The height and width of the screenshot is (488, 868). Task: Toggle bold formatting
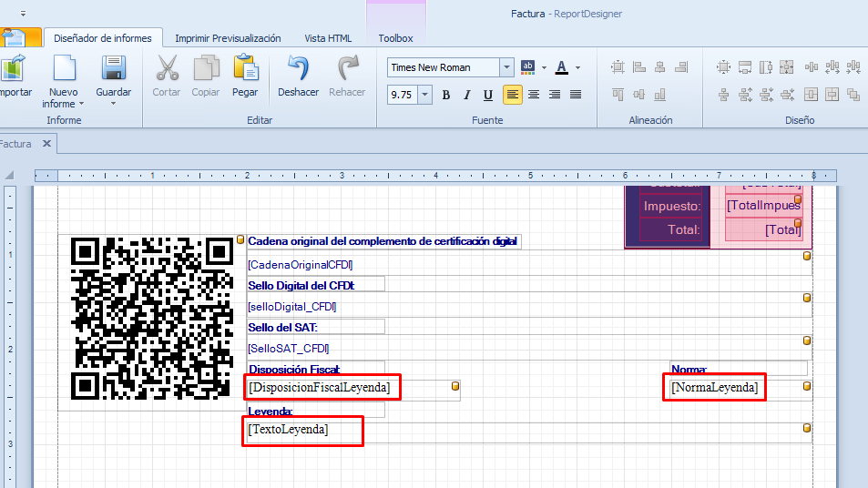446,95
